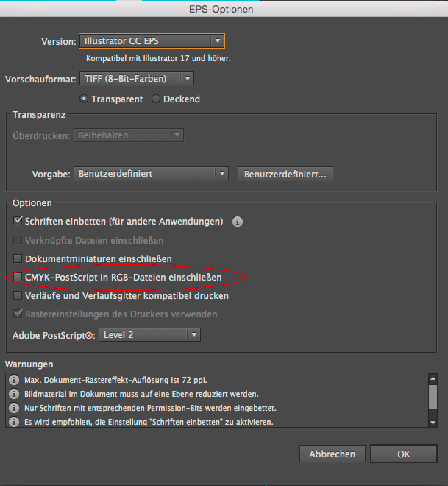
Task: Click info icon beside 'Es wird empfohlen' warning
Action: 13,422
